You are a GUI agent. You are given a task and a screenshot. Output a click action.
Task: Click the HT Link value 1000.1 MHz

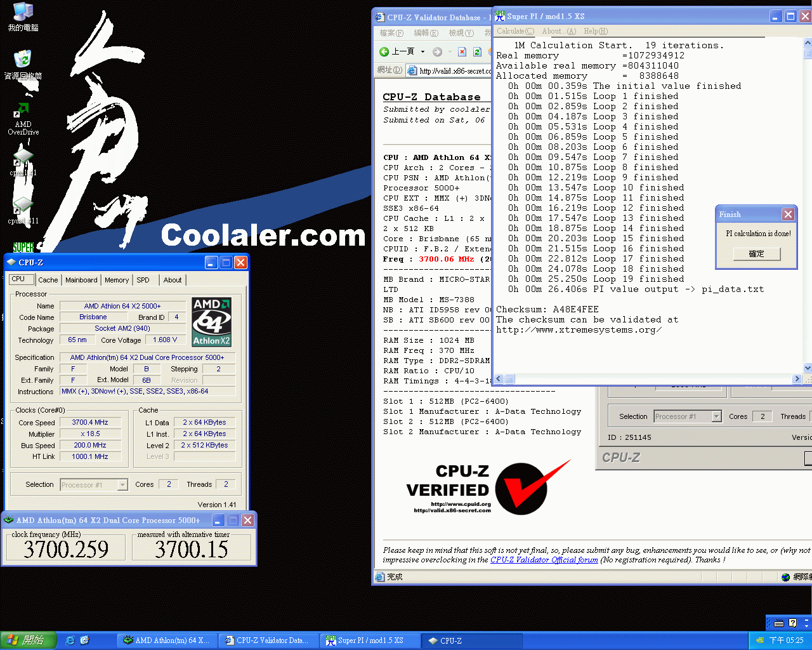[90, 456]
